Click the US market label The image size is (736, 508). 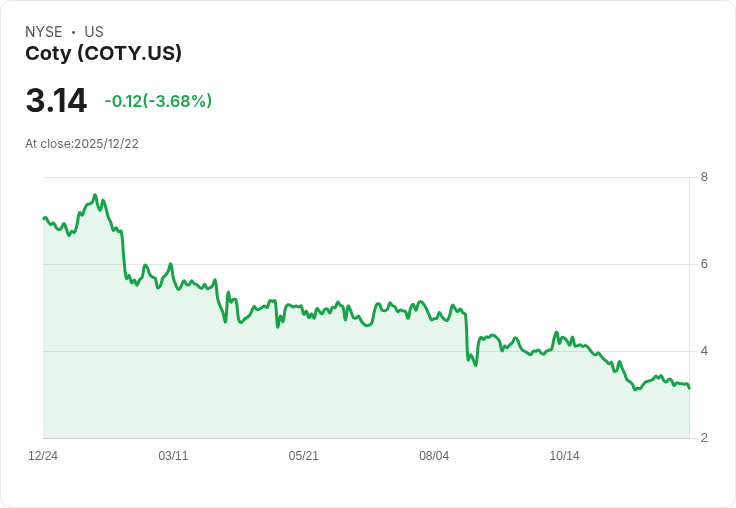coord(94,32)
